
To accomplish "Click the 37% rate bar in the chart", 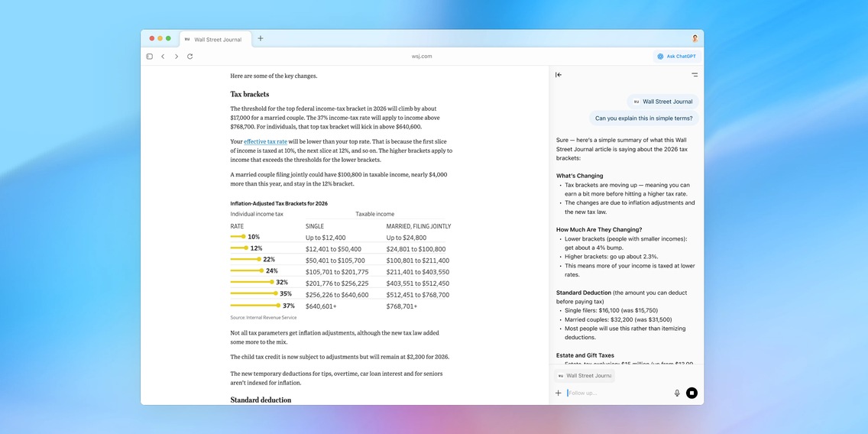I will [x=256, y=306].
